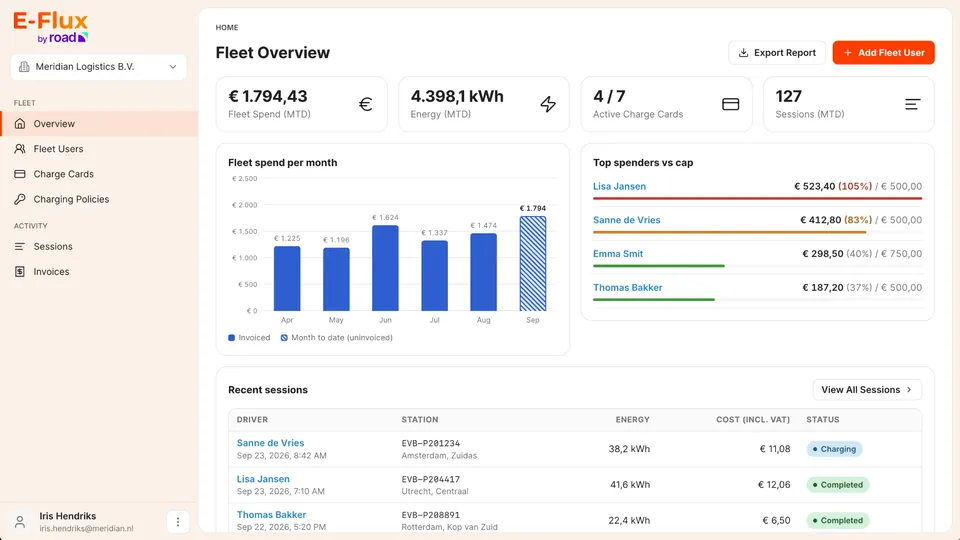Open Lisa Jansen in Top spenders
The width and height of the screenshot is (960, 540).
point(619,186)
